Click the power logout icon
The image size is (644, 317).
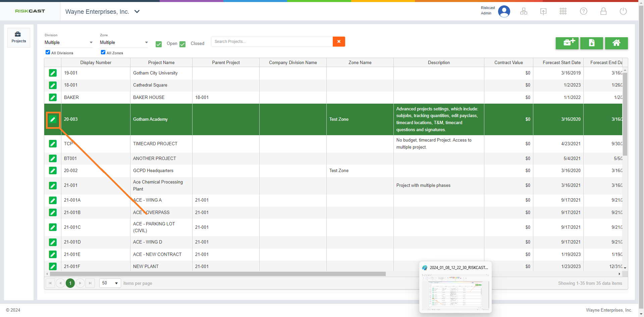[x=623, y=11]
